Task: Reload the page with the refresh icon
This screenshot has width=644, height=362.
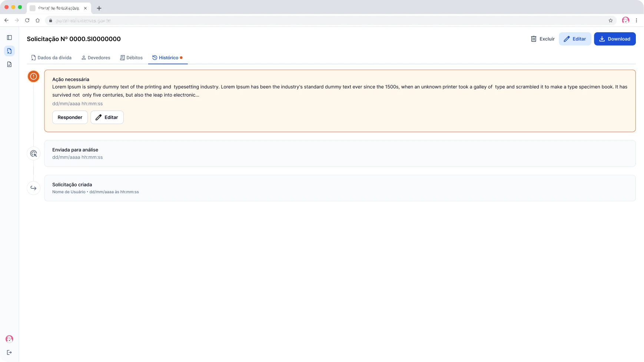Action: click(x=27, y=20)
